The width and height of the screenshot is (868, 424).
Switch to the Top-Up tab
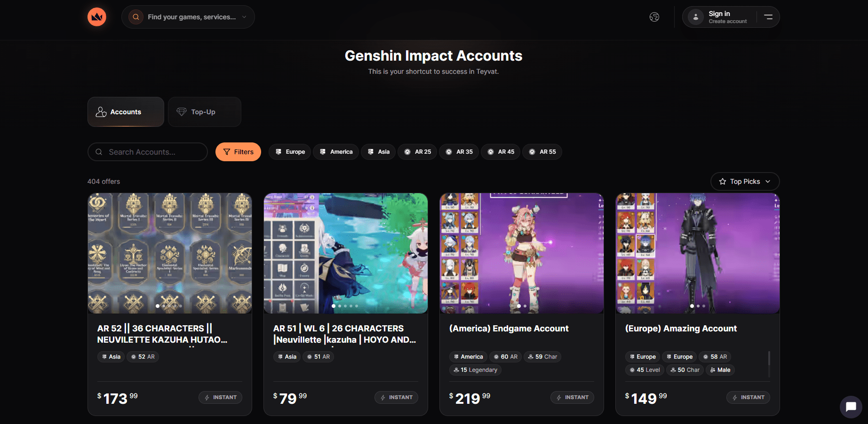[x=205, y=112]
